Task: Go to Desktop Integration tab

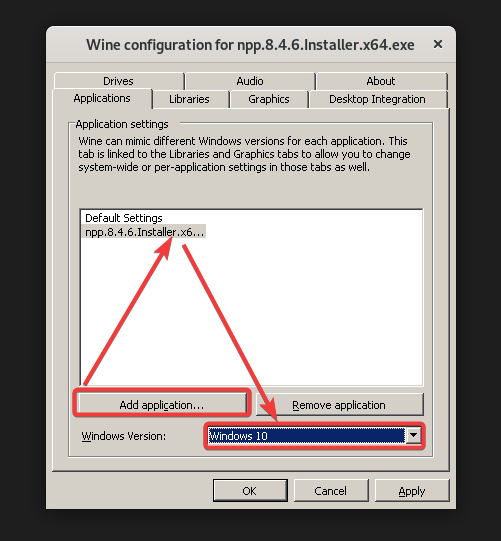Action: click(377, 99)
